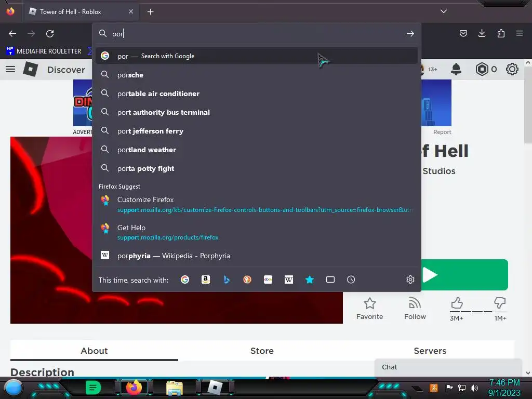
Task: Open the Downloads toolbar icon
Action: (x=482, y=33)
